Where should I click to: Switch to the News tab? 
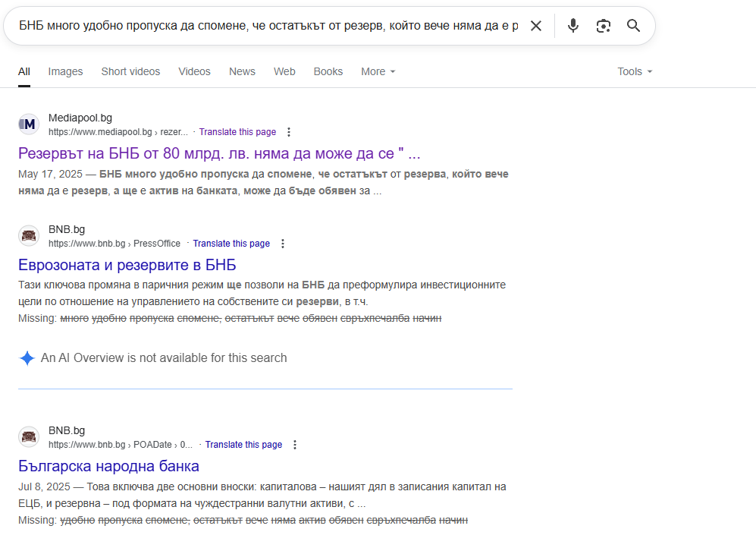tap(242, 71)
